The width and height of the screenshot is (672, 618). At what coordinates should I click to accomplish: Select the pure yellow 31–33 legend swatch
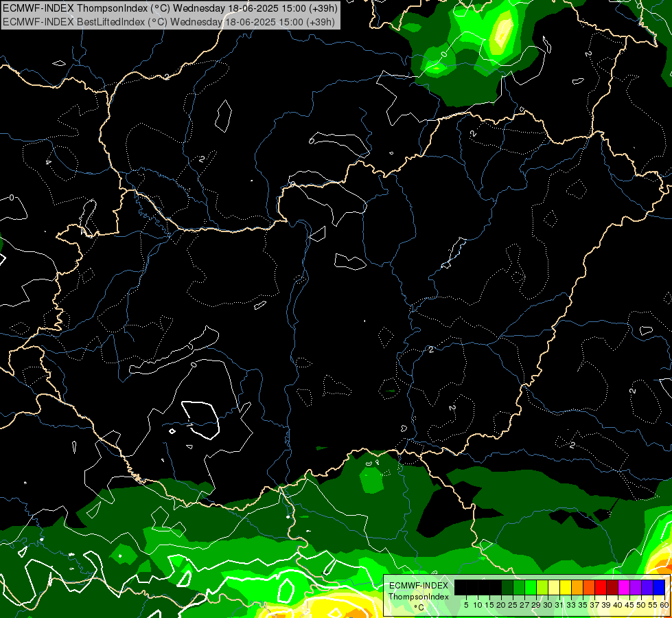(566, 587)
